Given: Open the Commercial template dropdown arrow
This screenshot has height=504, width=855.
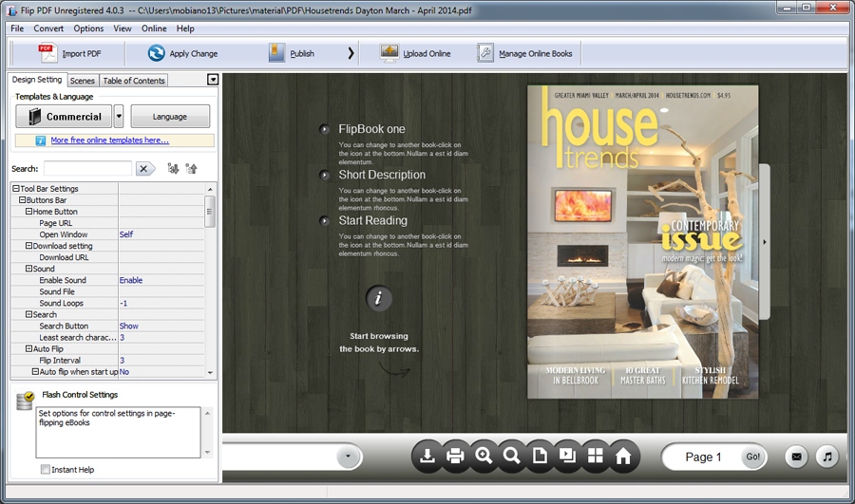Looking at the screenshot, I should tap(119, 116).
